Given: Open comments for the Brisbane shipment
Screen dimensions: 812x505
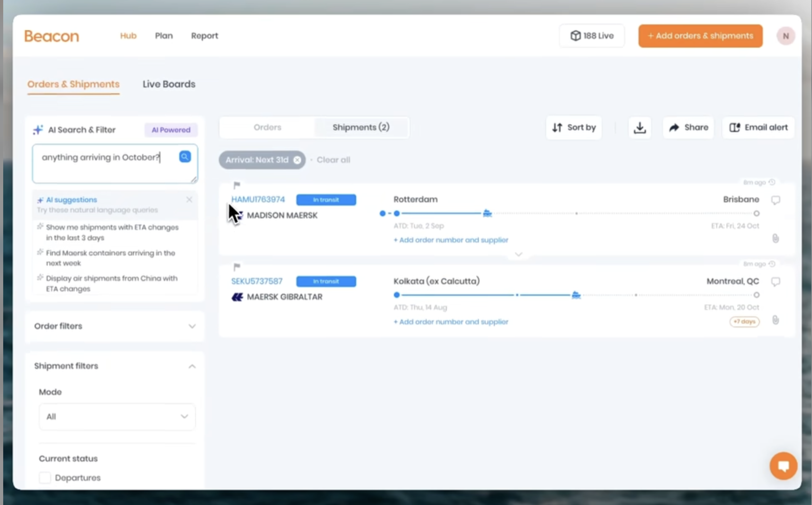Looking at the screenshot, I should click(775, 200).
